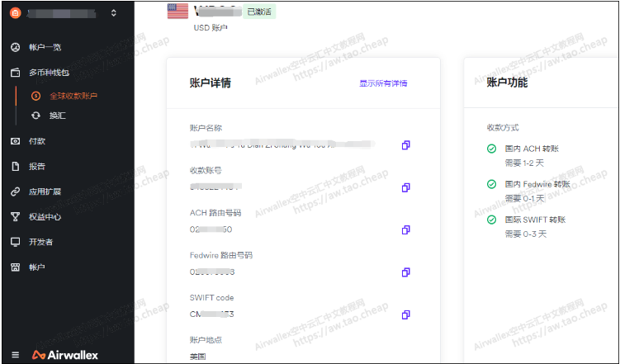Open the 报告 section
The width and height of the screenshot is (620, 364).
click(x=37, y=166)
